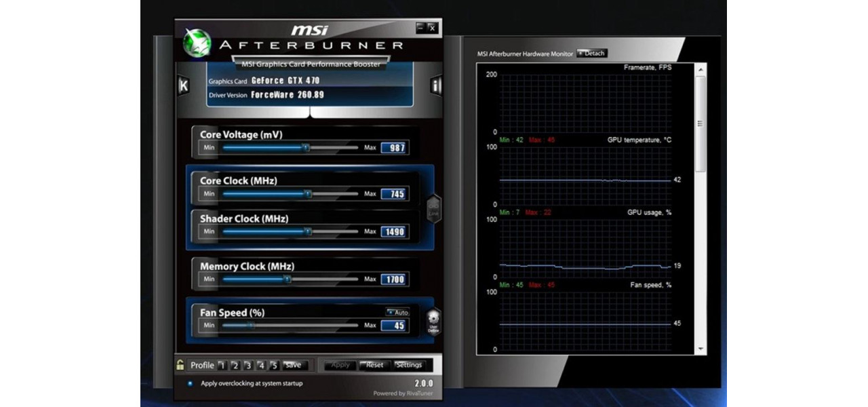Click the Fan speed graph in monitor
The width and height of the screenshot is (868, 407).
585,321
